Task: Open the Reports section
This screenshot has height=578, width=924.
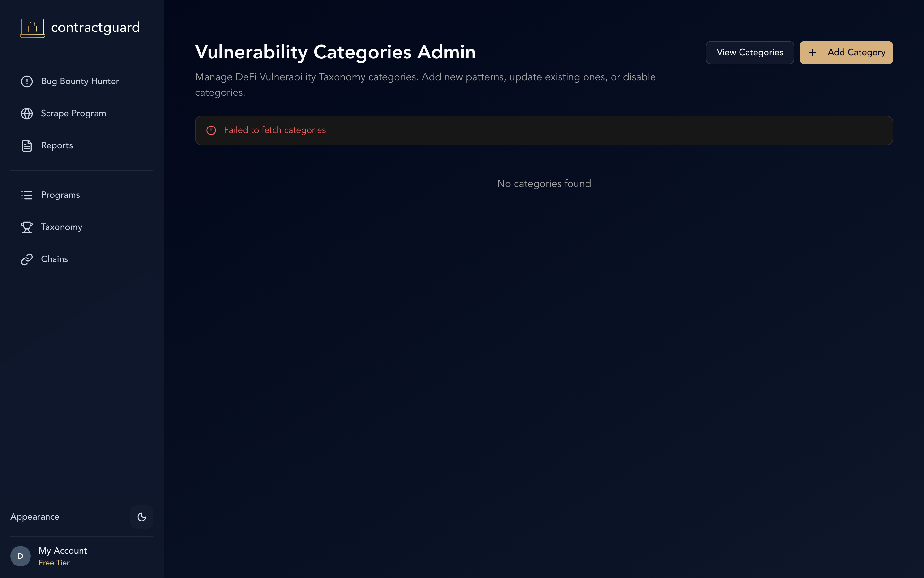Action: click(82, 146)
